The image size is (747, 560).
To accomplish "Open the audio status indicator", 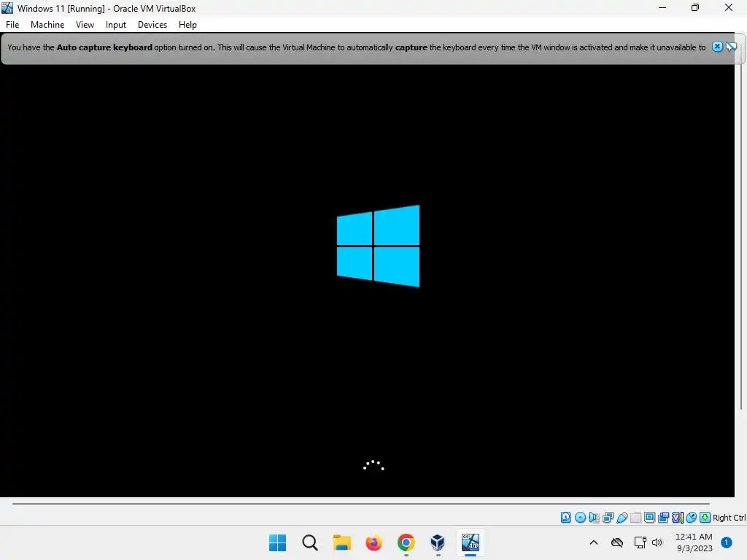I will point(594,518).
